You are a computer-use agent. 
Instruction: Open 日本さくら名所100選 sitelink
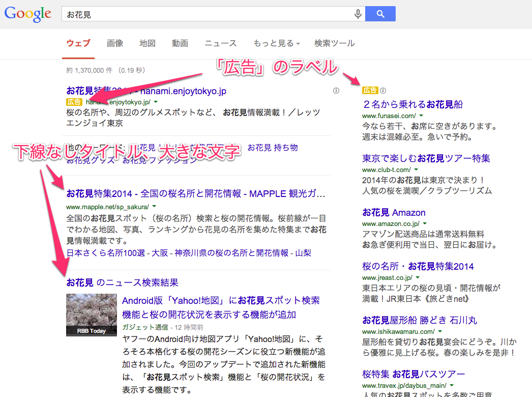(x=105, y=253)
